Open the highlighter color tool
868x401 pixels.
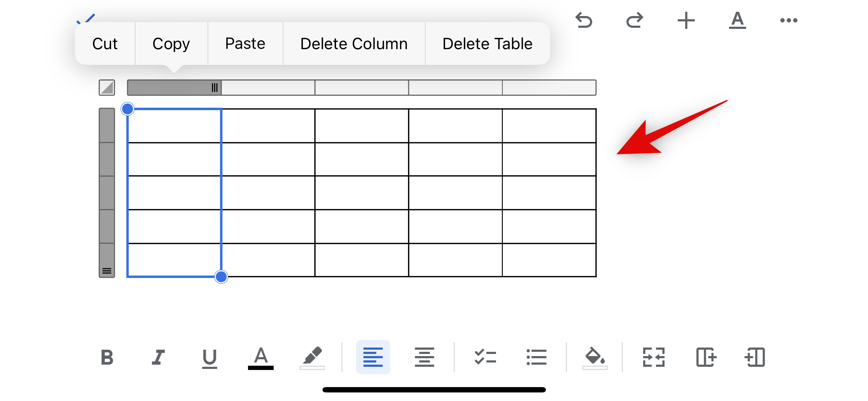click(312, 357)
